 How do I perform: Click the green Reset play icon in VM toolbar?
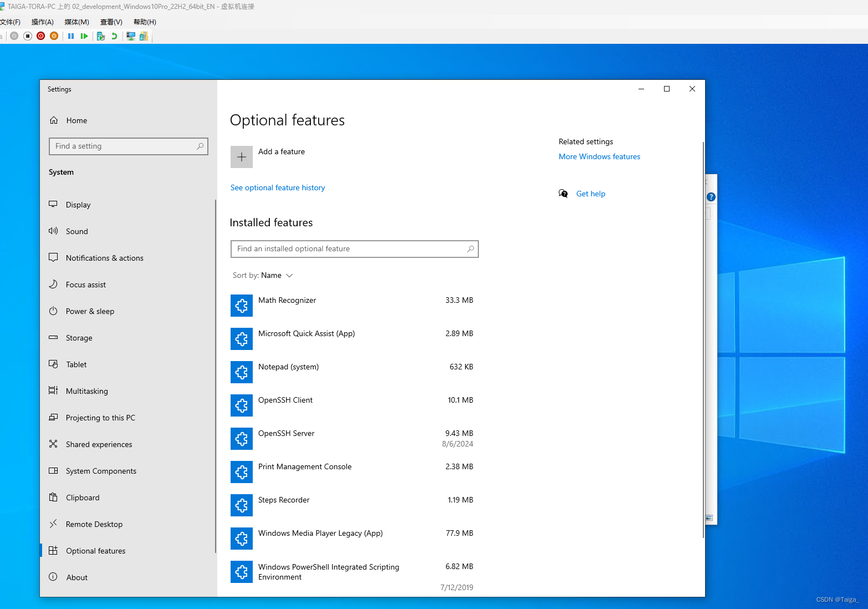pos(84,36)
